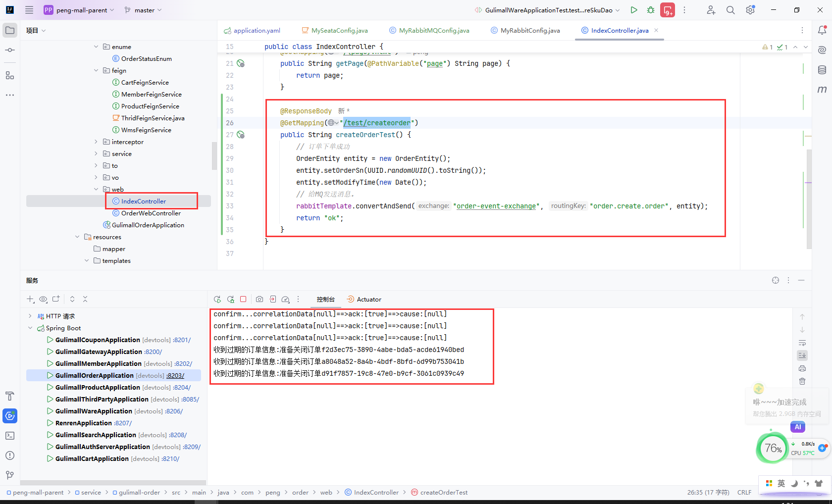Open the Git tool window
This screenshot has height=504, width=832.
pos(10,475)
